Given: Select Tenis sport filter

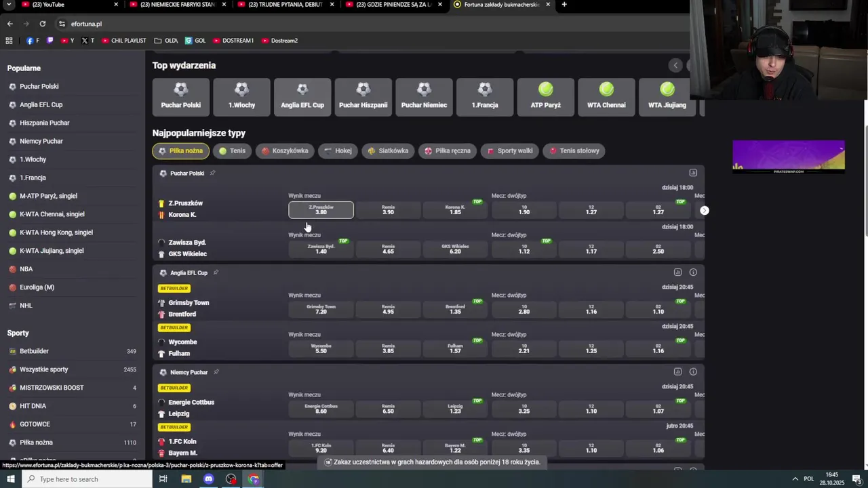Looking at the screenshot, I should [232, 151].
